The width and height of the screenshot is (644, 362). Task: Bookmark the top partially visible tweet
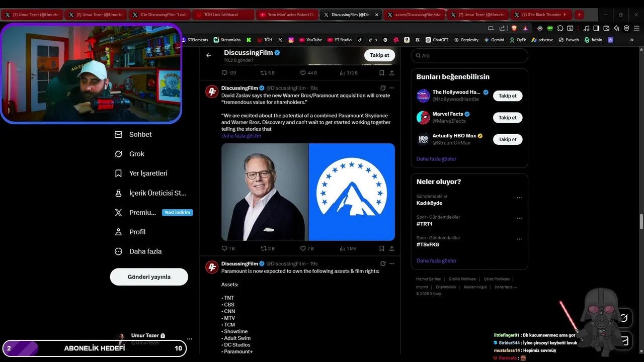pyautogui.click(x=382, y=73)
